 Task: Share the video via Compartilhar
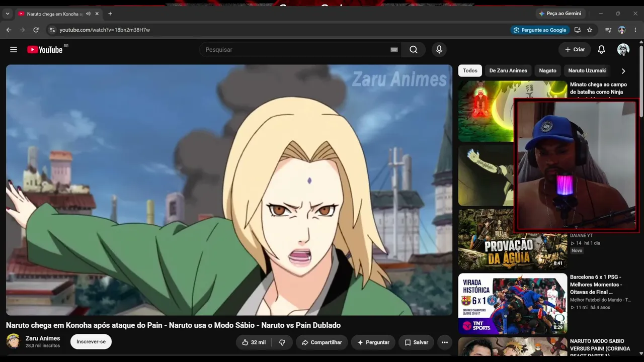pyautogui.click(x=321, y=342)
